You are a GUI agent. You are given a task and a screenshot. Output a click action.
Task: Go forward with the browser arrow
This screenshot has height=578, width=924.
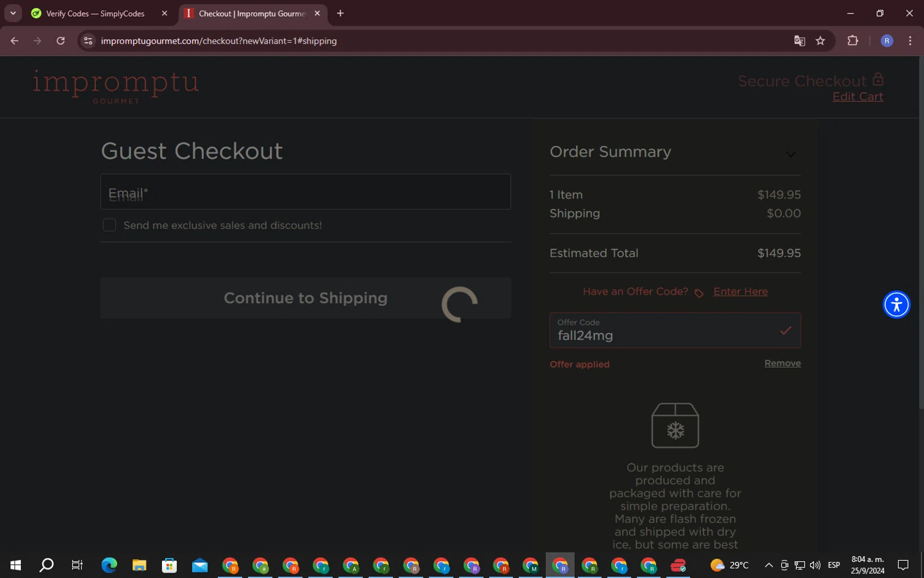point(38,41)
